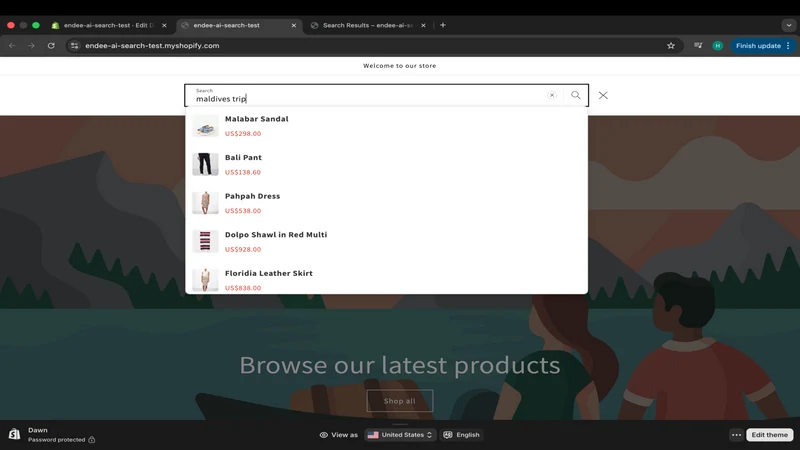Open Pahpah Dress product result
Viewport: 800px width, 450px height.
386,203
